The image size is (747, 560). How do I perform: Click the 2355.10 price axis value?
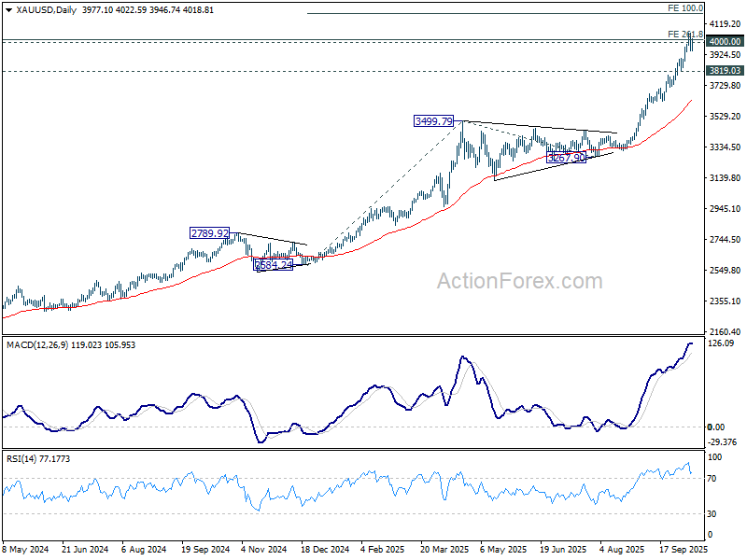point(725,301)
